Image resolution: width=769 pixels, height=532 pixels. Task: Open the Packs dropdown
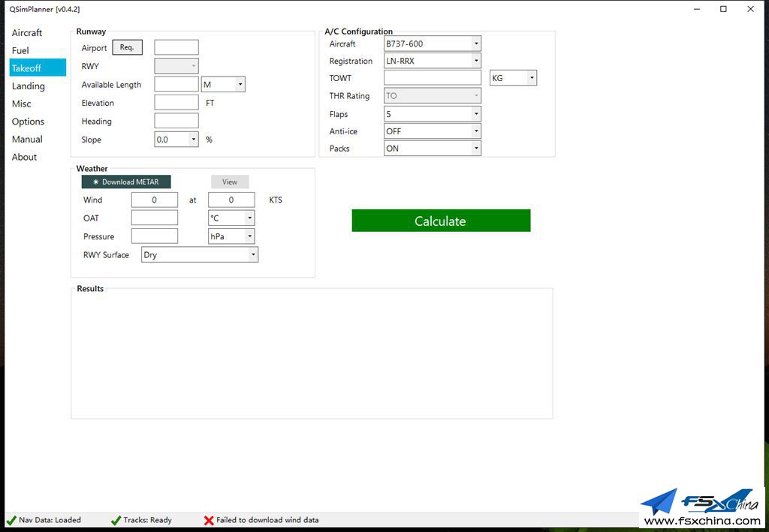coord(433,149)
